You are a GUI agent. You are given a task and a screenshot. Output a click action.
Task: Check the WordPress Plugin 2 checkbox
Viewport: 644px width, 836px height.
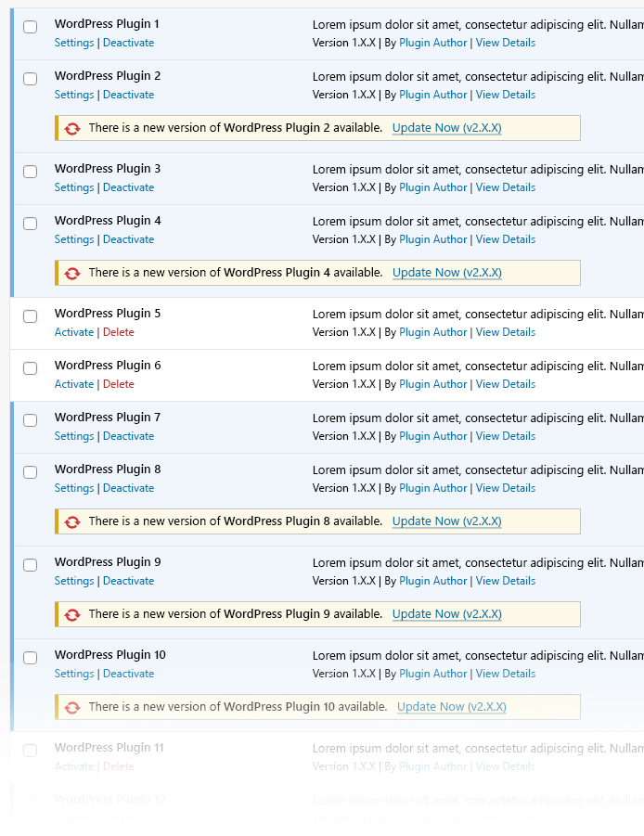click(31, 79)
